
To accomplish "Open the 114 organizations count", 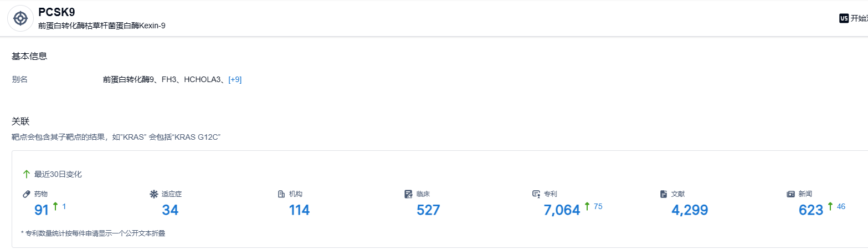I will tap(299, 210).
